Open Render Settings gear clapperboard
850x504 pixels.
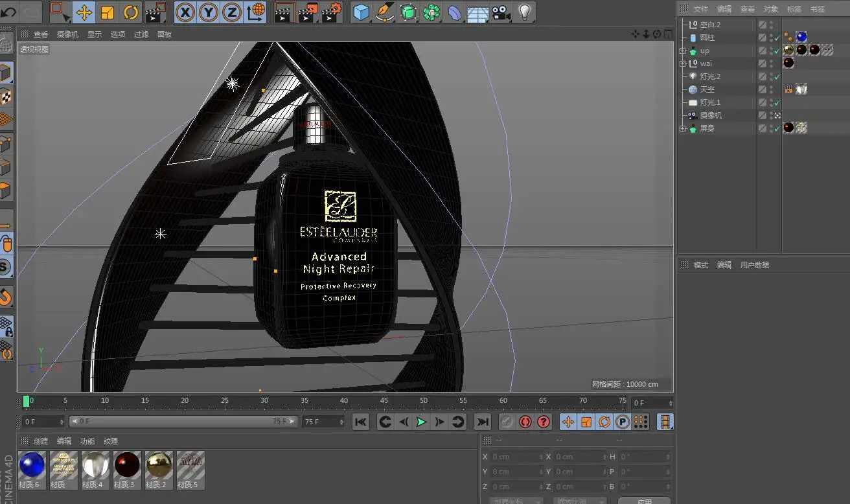tap(332, 12)
